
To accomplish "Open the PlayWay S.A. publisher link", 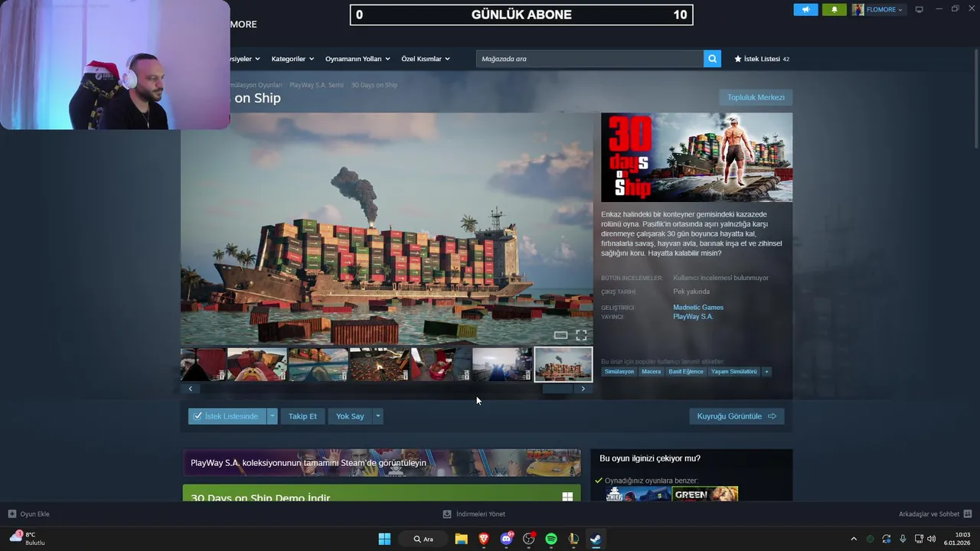I will 693,317.
